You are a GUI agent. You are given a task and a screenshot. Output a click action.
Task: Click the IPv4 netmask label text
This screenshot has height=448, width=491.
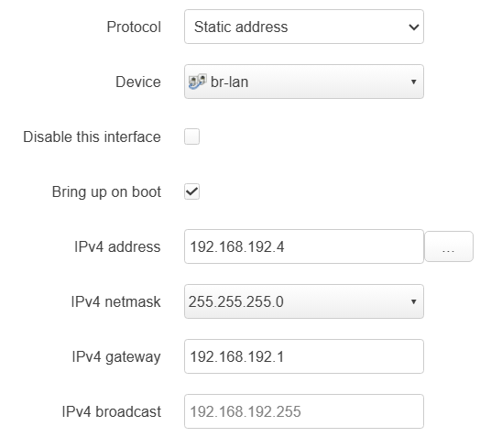[x=115, y=301]
